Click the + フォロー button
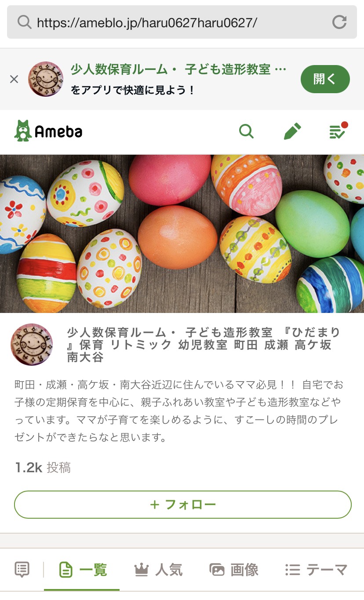 (183, 505)
